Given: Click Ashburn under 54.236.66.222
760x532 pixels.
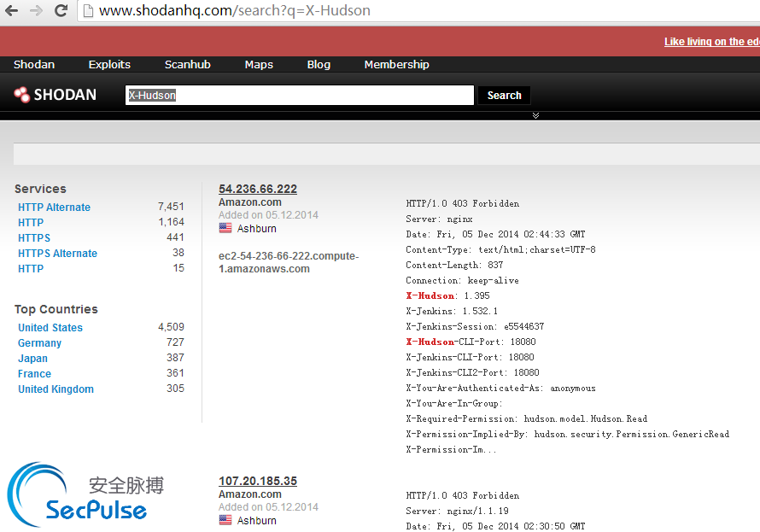Looking at the screenshot, I should pos(257,228).
